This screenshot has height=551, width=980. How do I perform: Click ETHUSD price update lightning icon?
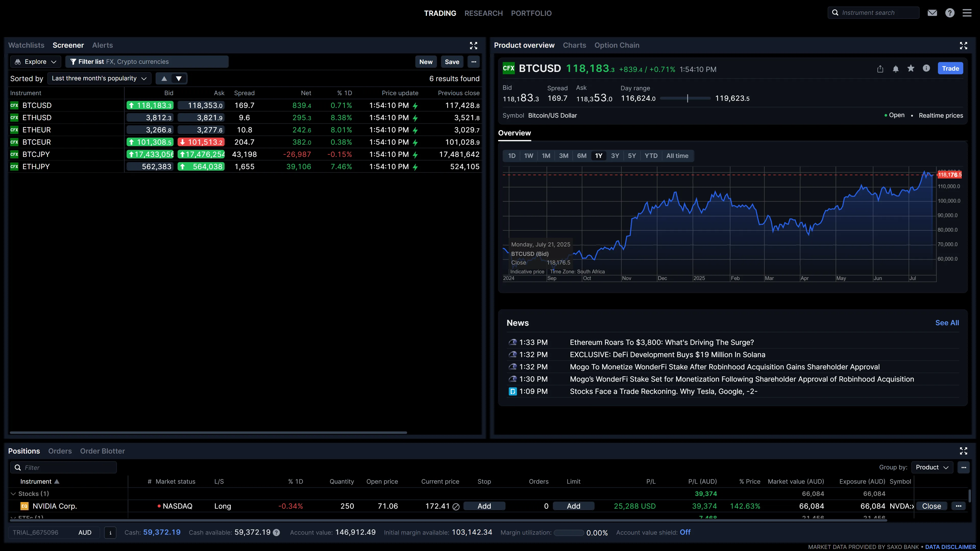[x=415, y=118]
